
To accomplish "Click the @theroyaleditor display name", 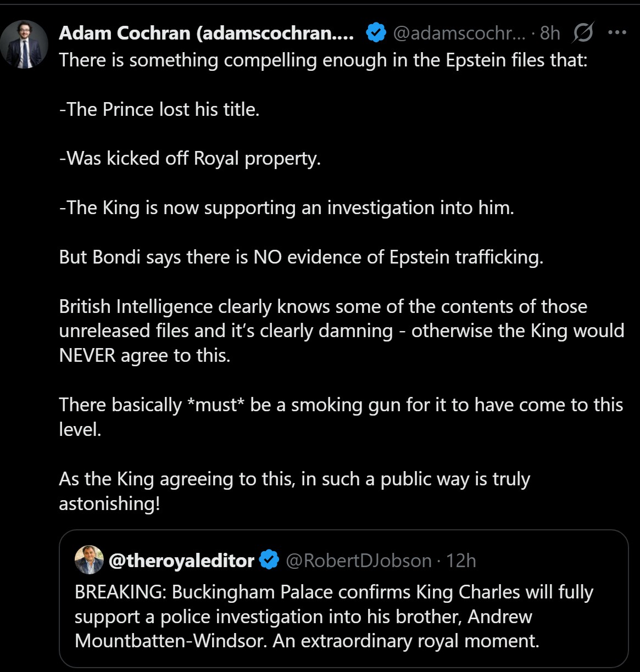I will click(x=181, y=561).
